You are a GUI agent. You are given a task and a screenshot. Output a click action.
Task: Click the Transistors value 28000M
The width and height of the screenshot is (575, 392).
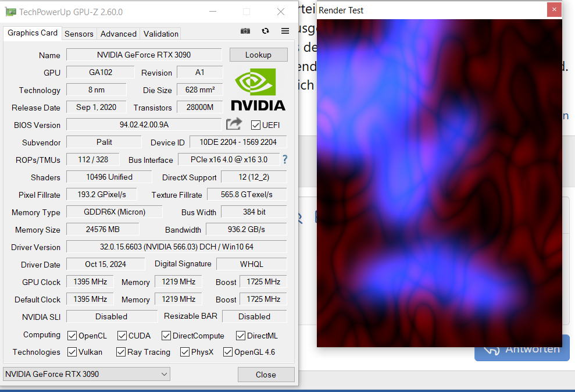click(x=199, y=107)
